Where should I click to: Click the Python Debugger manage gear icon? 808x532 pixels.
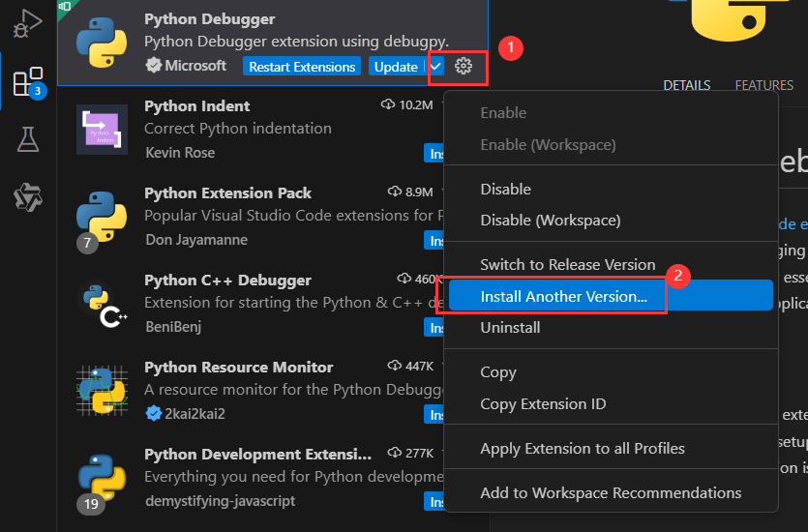(464, 66)
